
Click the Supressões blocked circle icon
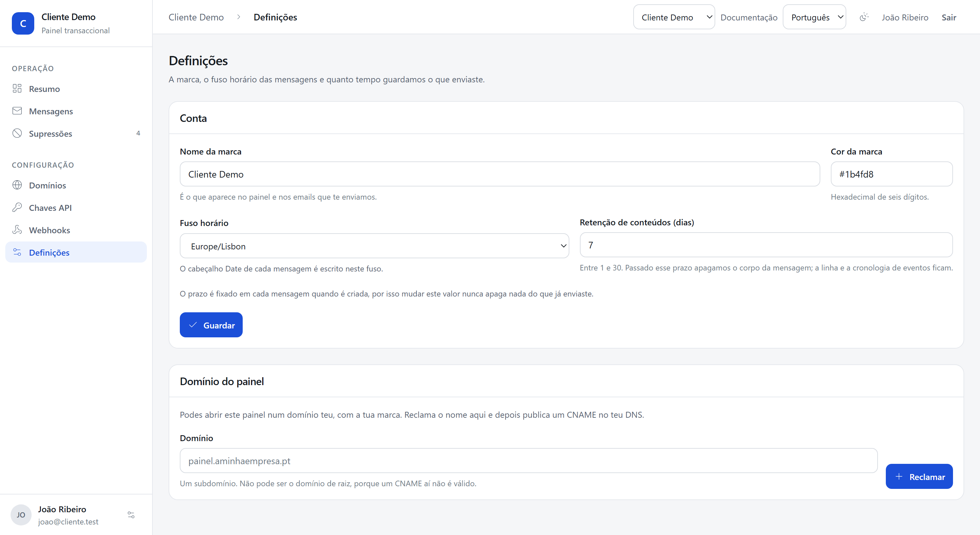[17, 133]
